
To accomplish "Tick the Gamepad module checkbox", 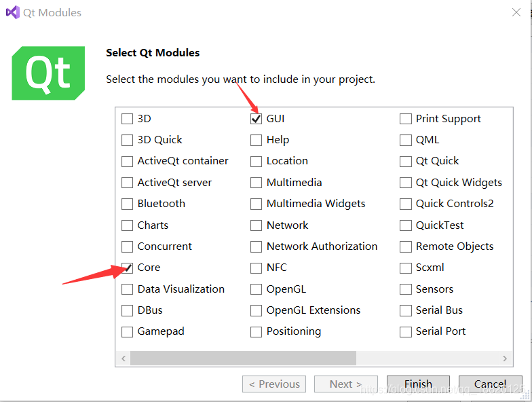I will [x=128, y=331].
